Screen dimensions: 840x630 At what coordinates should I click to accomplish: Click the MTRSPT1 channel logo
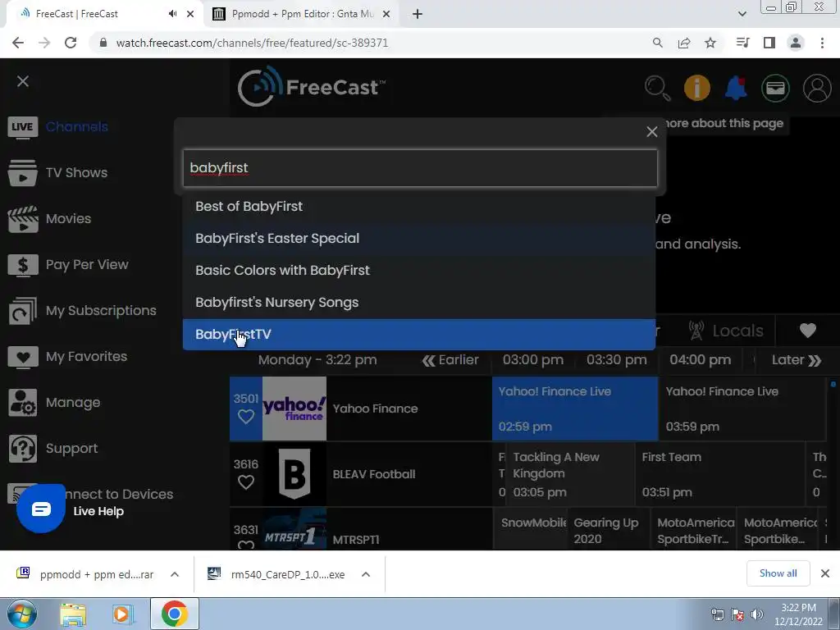click(x=294, y=529)
